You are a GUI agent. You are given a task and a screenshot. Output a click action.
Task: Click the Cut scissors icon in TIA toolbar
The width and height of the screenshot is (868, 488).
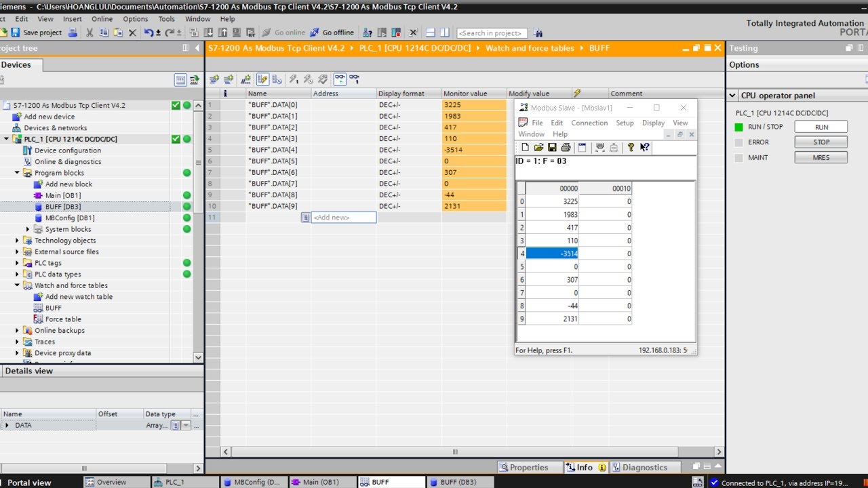(x=90, y=33)
